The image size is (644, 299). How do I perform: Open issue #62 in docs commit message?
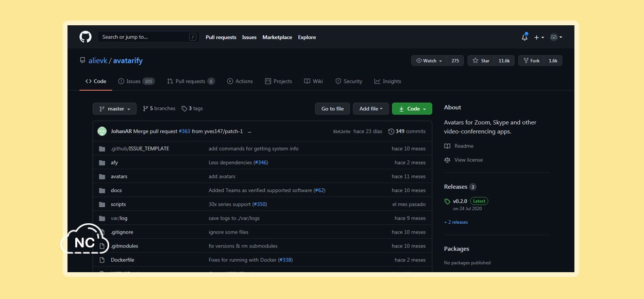click(x=319, y=190)
